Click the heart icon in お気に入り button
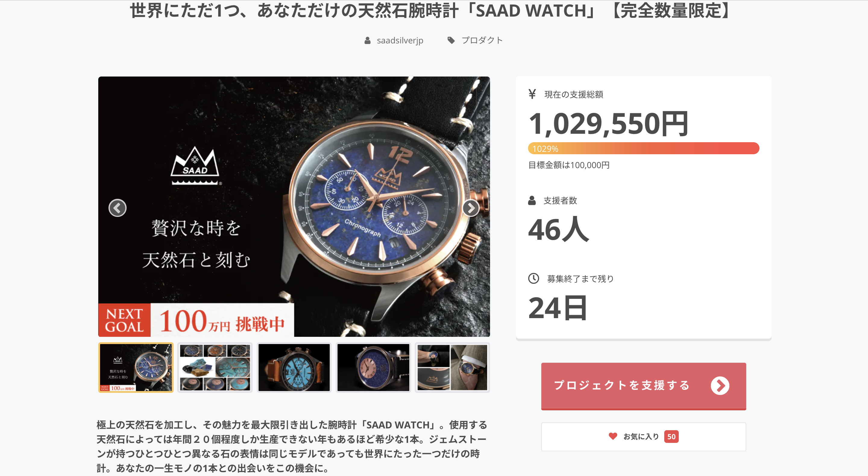 (613, 436)
